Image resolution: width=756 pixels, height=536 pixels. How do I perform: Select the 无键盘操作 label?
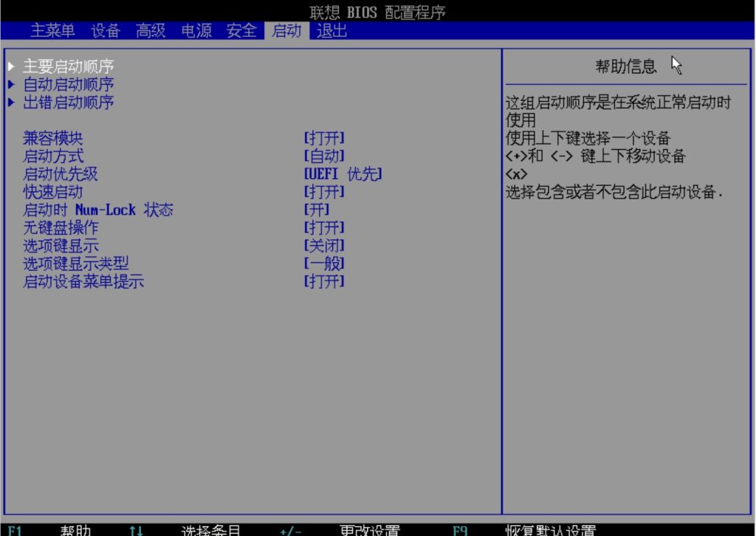61,227
